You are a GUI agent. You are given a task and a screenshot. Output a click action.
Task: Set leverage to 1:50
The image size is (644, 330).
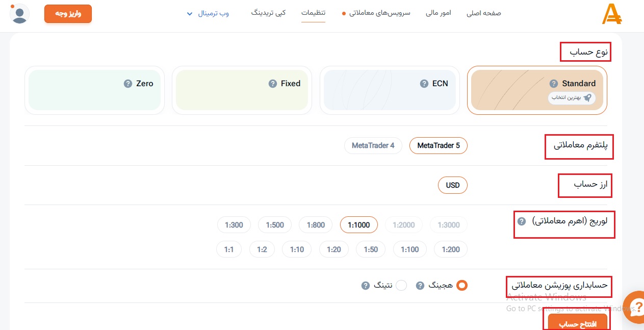pos(371,249)
